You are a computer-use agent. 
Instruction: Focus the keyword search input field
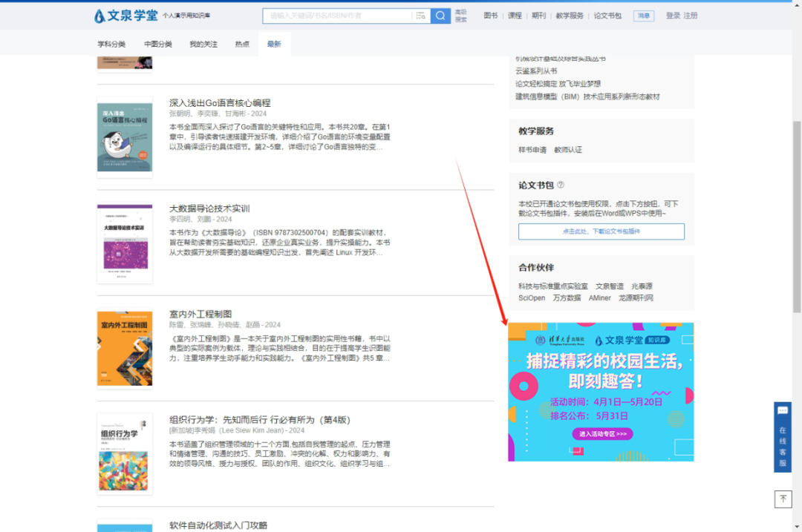(338, 16)
